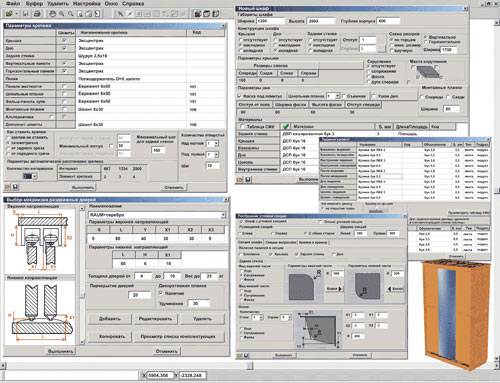Viewport: 500px width, 383px height.
Task: Click save icon in new cabinet window
Action: [248, 180]
